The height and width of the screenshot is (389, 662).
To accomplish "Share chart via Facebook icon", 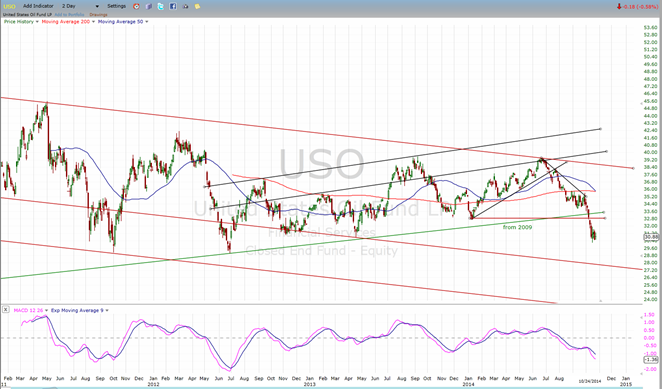I will click(x=173, y=6).
